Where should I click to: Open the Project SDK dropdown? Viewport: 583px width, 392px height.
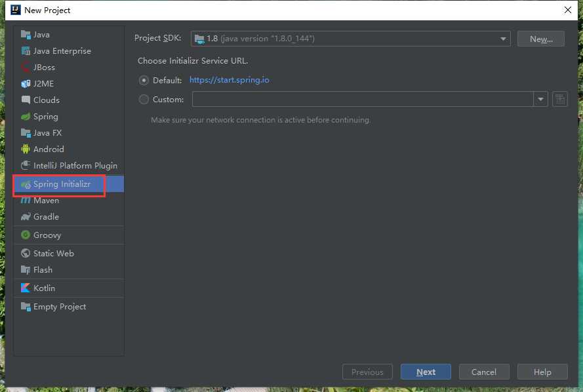(350, 39)
